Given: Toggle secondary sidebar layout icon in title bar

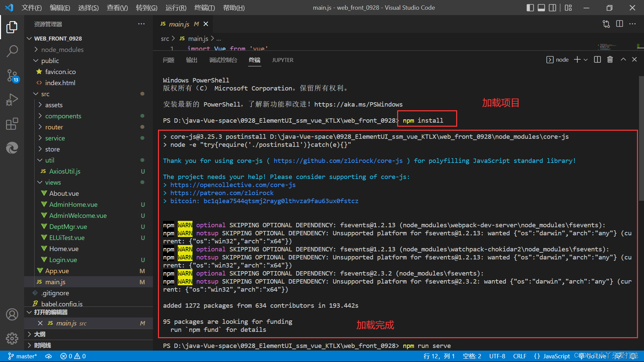Looking at the screenshot, I should tap(552, 8).
